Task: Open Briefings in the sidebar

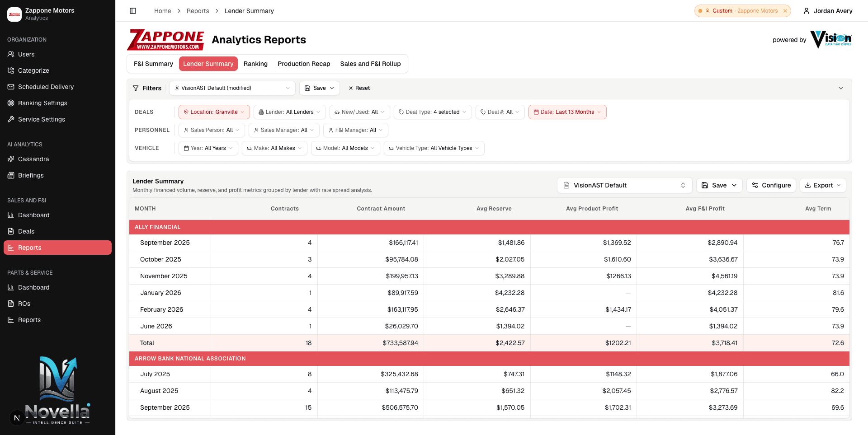Action: click(x=57, y=175)
